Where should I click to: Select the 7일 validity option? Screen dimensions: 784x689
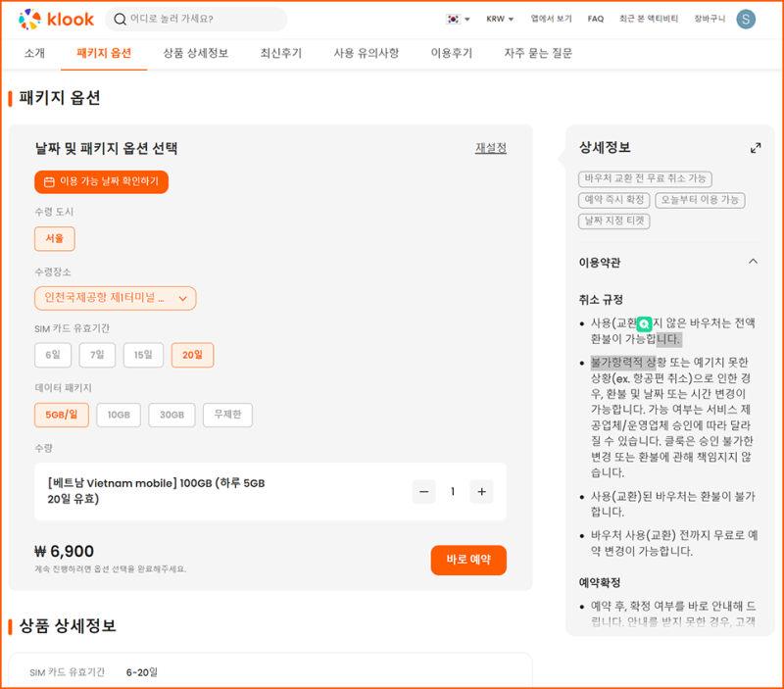point(97,355)
